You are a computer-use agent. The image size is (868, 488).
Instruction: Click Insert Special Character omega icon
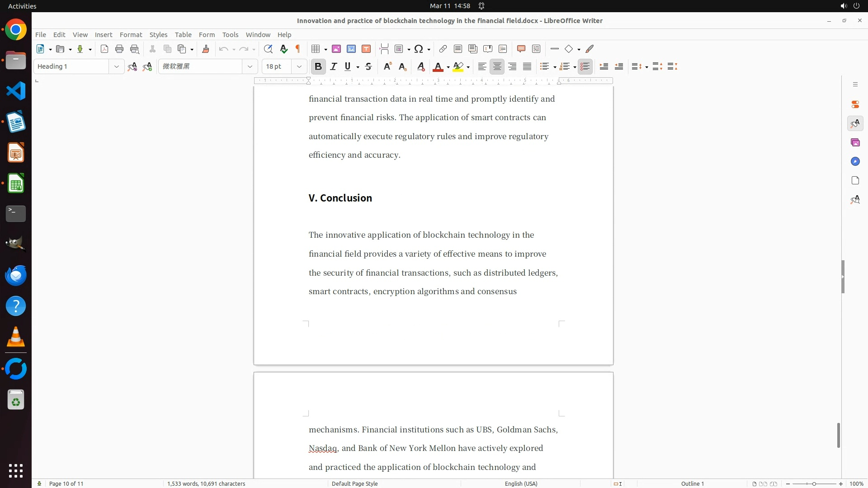419,49
